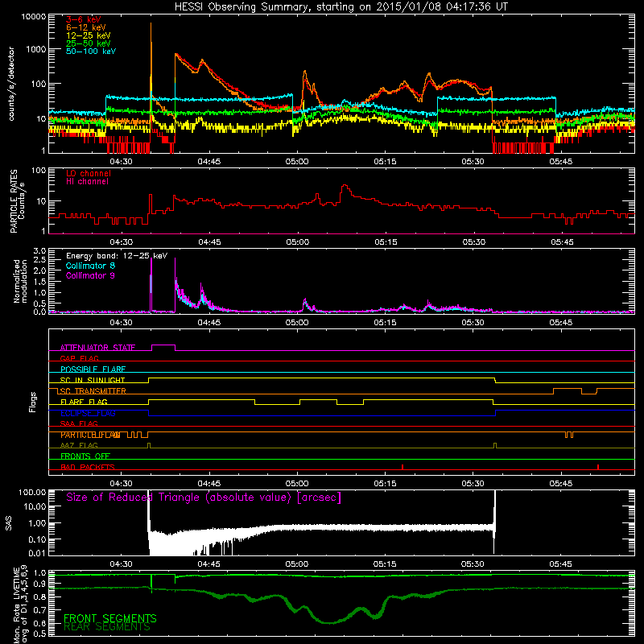The width and height of the screenshot is (644, 644).
Task: Click the vertical Flags axis label
Action: (33, 402)
